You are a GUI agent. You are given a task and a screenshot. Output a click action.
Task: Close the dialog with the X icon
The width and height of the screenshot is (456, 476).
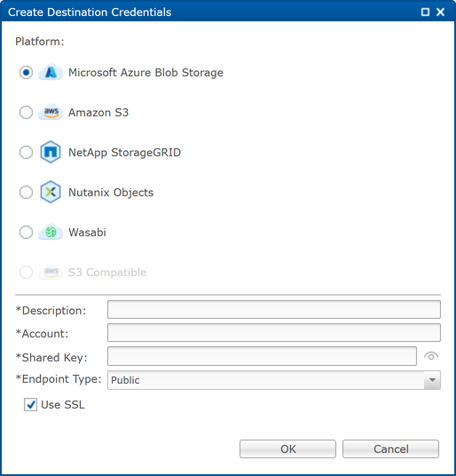coord(440,12)
